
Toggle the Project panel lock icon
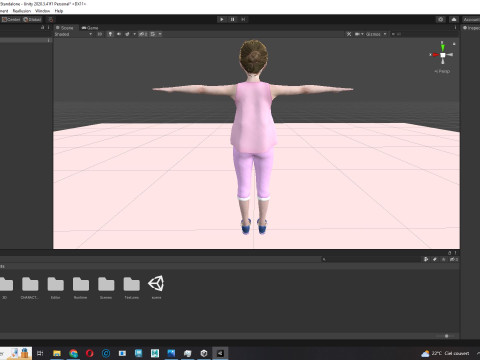click(449, 253)
